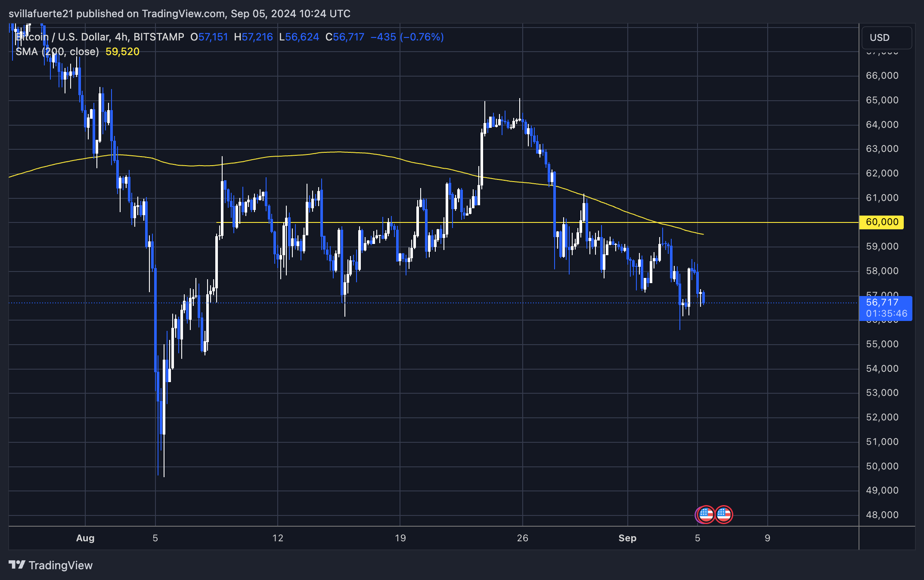Click the first US flag economic event marker
The height and width of the screenshot is (580, 924).
[707, 513]
